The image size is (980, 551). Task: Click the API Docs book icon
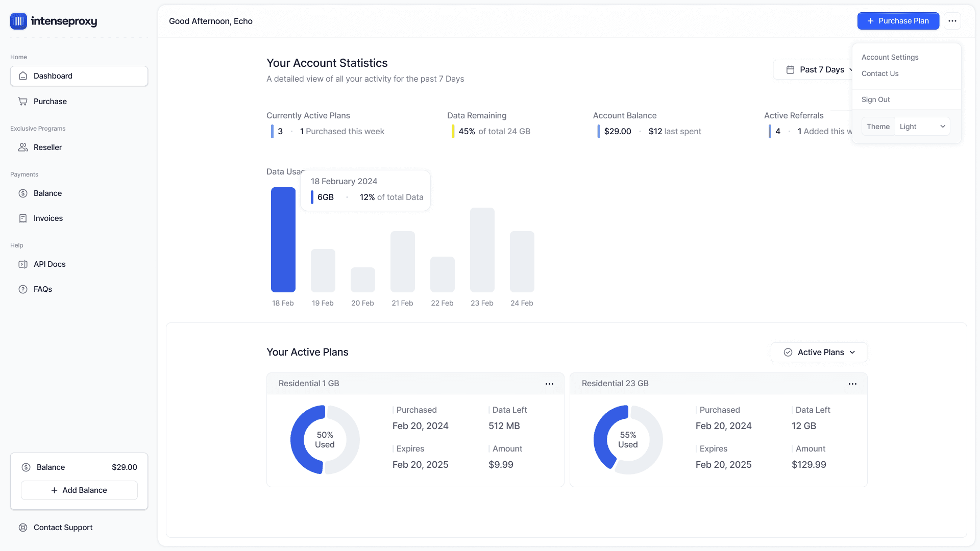[23, 264]
